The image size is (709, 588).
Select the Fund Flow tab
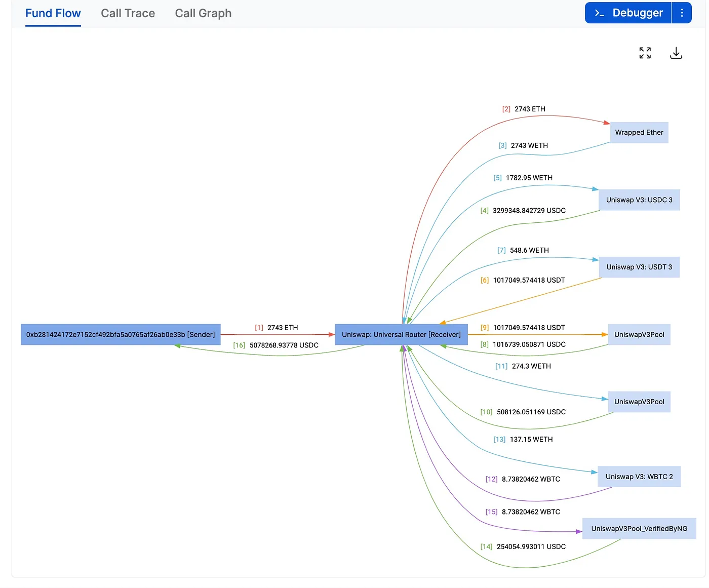(x=53, y=14)
